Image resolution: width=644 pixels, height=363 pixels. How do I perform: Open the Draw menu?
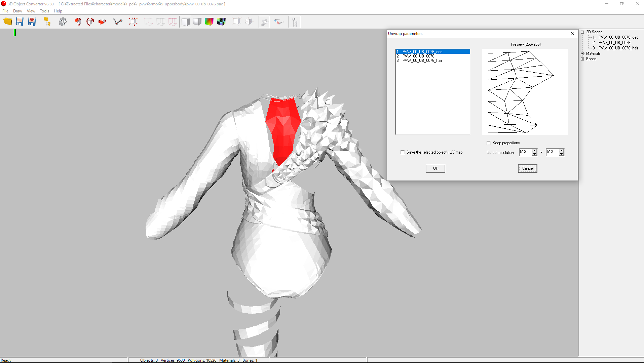click(x=17, y=11)
